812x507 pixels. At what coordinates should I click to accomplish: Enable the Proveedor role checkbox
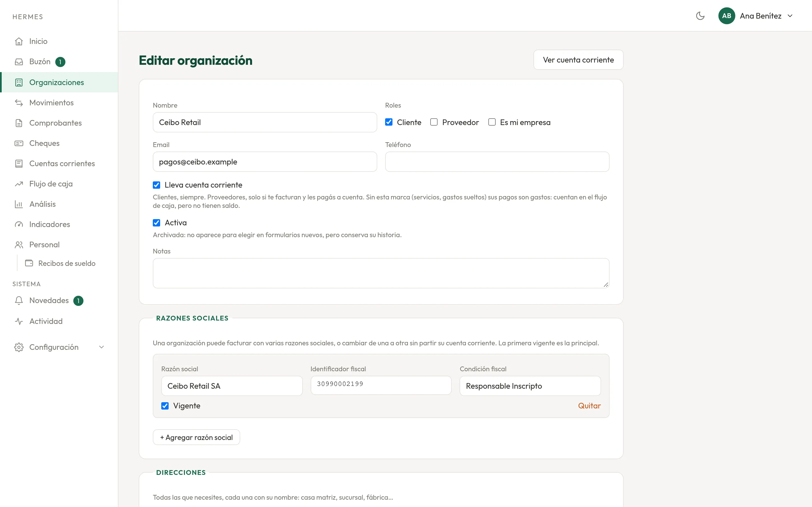434,122
